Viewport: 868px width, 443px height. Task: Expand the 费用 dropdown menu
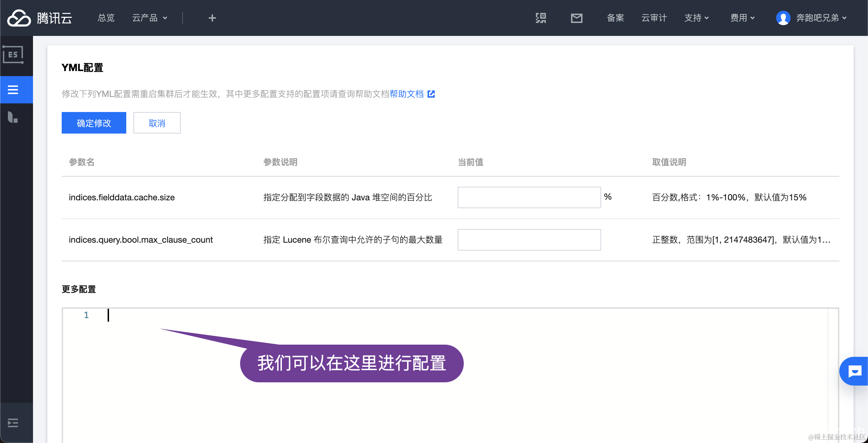point(742,18)
